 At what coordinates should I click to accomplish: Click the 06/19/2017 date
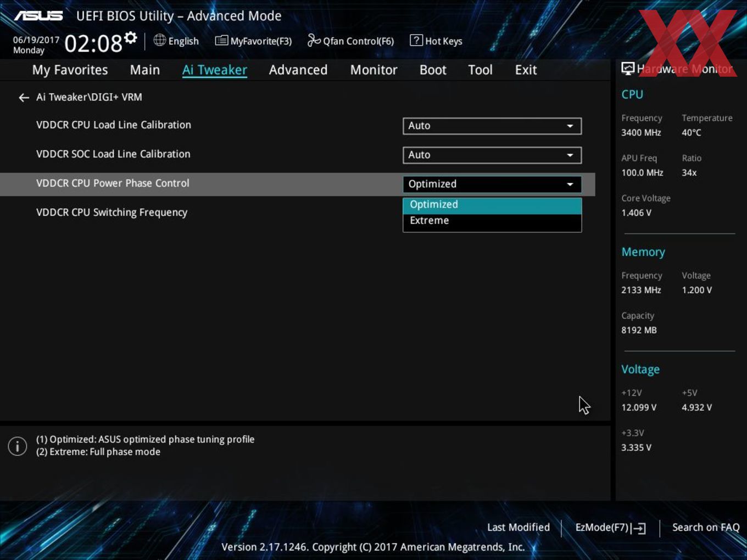point(36,40)
